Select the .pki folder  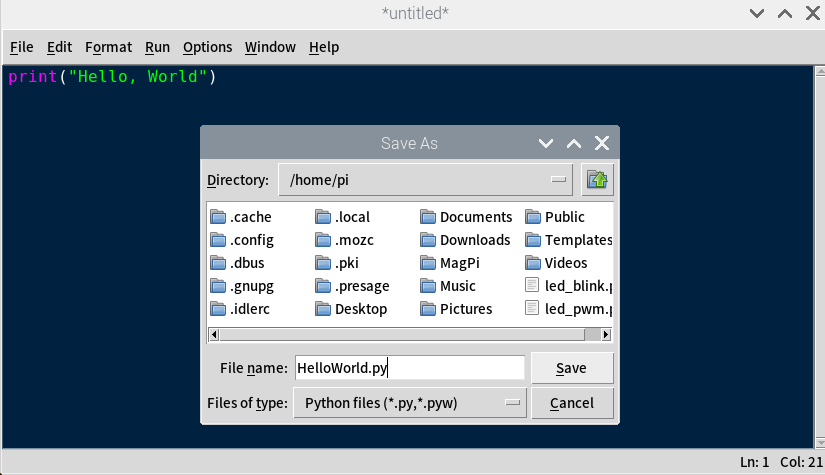coord(337,263)
